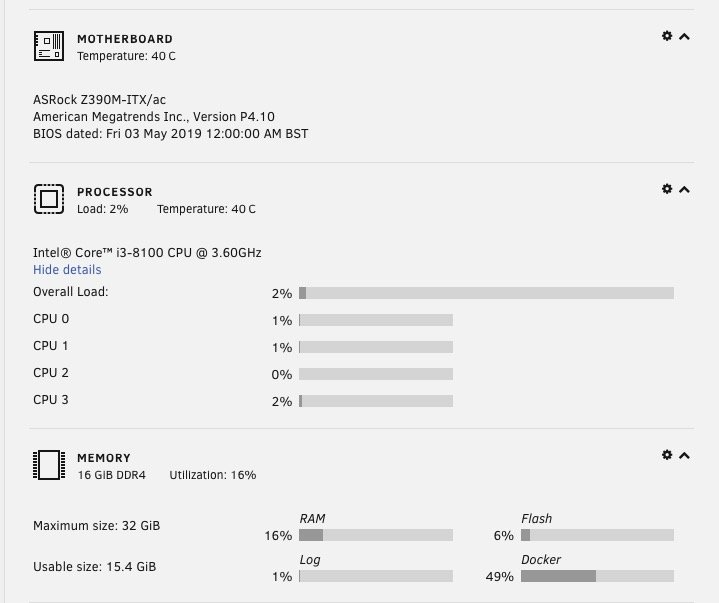719x603 pixels.
Task: Open Memory section settings gear
Action: [667, 455]
